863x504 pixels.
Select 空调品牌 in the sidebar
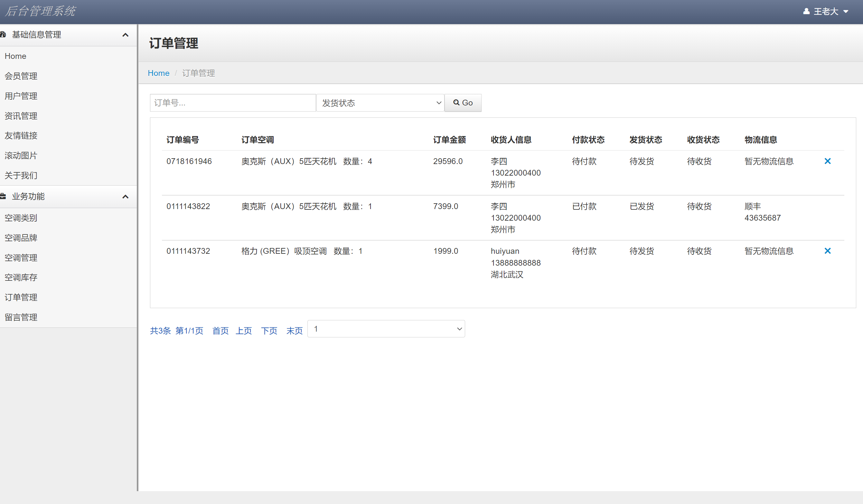[21, 238]
